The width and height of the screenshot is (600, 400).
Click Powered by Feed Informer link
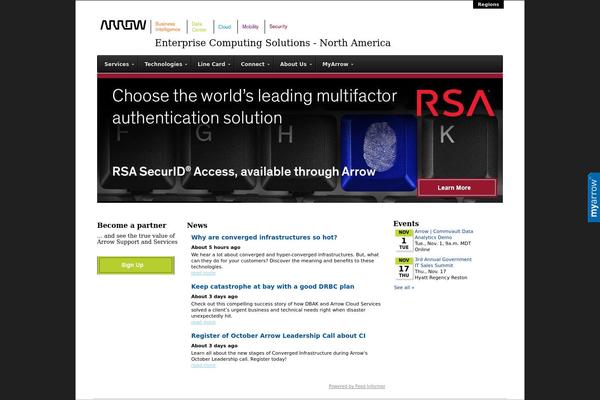click(x=357, y=386)
